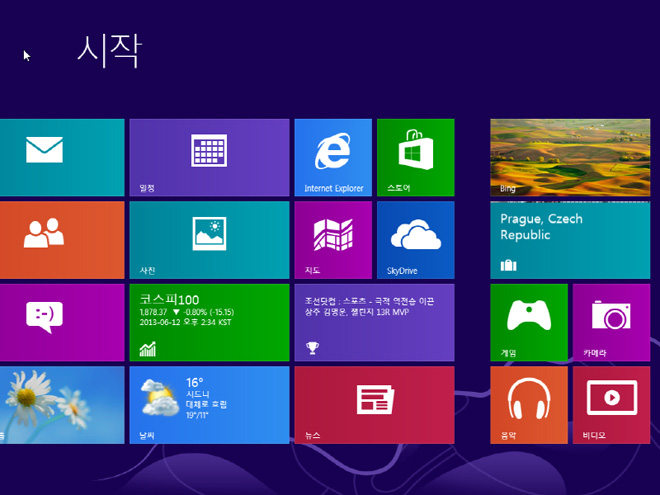Open the SkyDrive cloud tile
Screen dimensions: 660x495
coord(415,240)
